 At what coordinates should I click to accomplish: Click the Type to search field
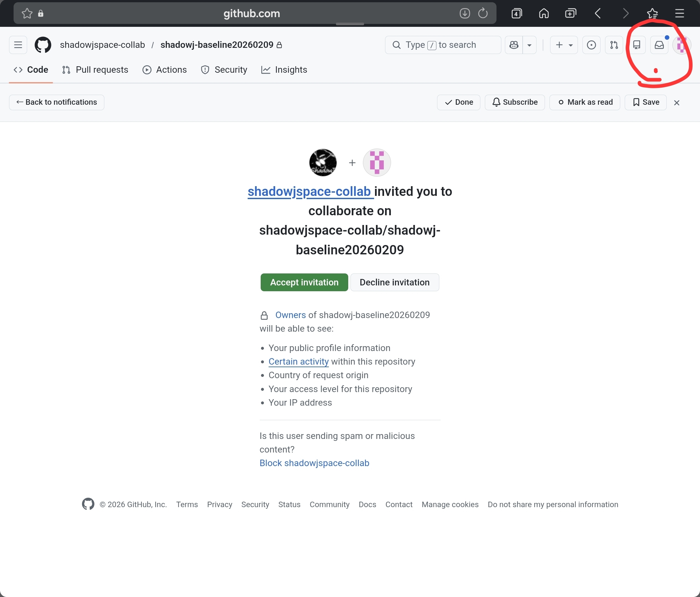click(x=443, y=45)
